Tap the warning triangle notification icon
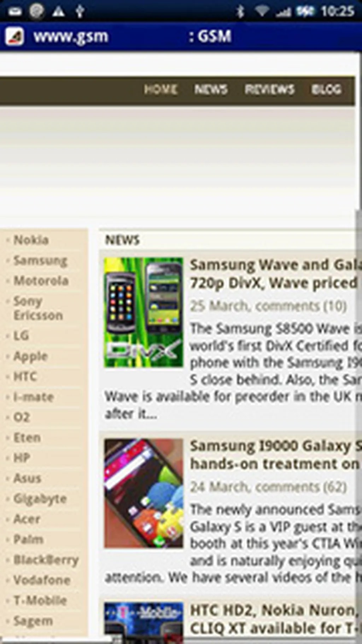 click(58, 12)
